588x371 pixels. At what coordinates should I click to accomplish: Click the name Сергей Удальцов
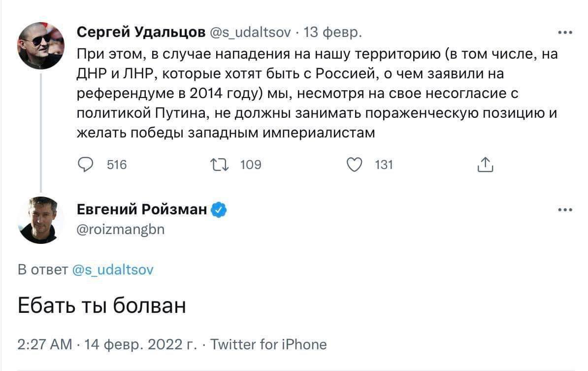coord(141,33)
